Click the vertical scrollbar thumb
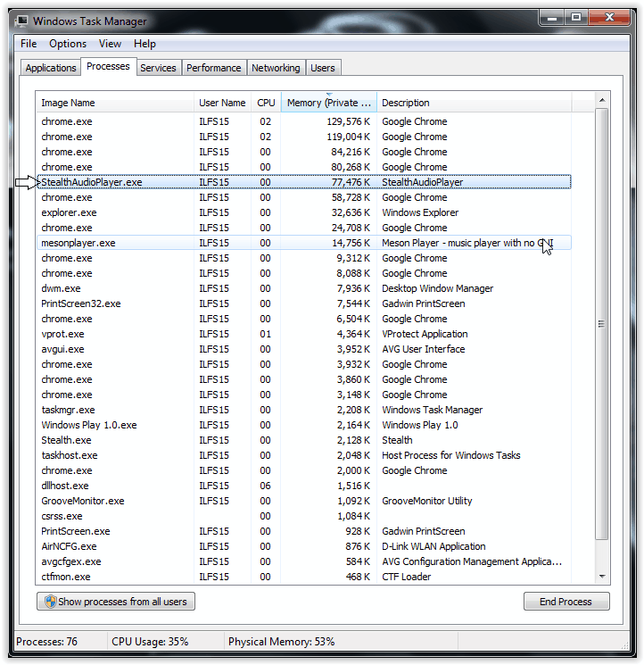This screenshot has width=644, height=665. [x=601, y=324]
